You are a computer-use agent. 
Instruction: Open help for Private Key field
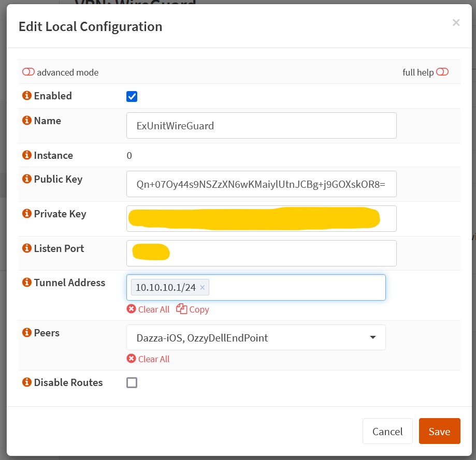click(x=26, y=214)
